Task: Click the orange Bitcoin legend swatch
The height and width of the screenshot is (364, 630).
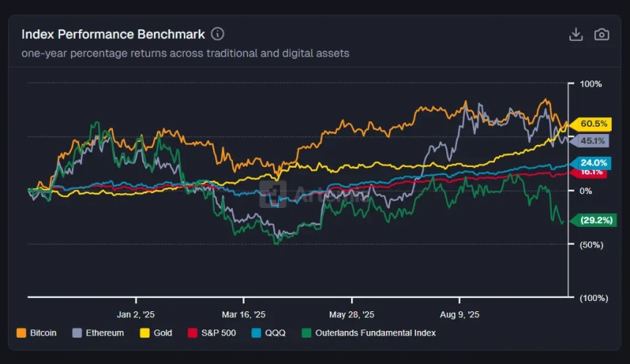Action: tap(21, 333)
